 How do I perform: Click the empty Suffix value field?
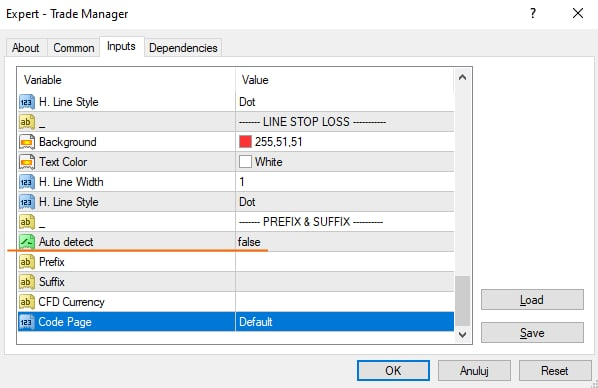[345, 282]
